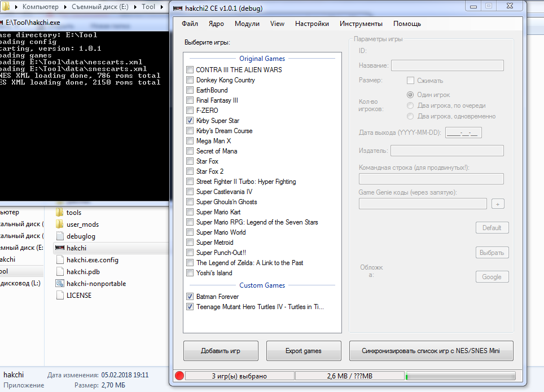Click the Добавить игр button

221,351
